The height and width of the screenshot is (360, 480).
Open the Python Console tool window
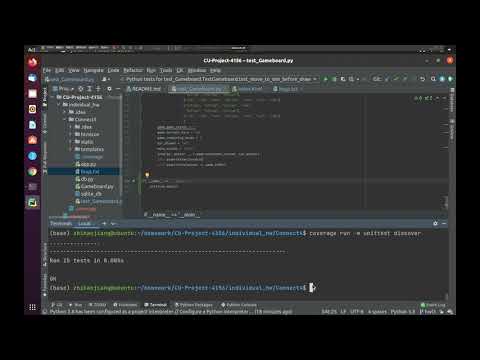[239, 305]
